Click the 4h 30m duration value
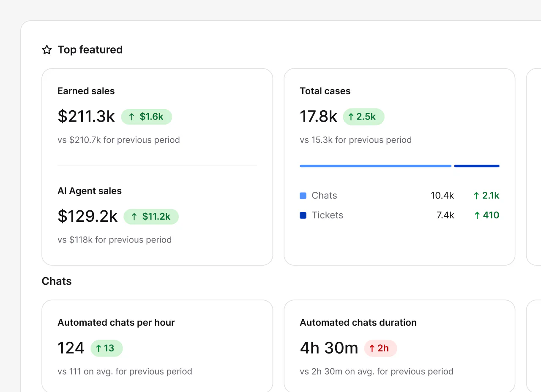This screenshot has width=541, height=392. point(329,348)
